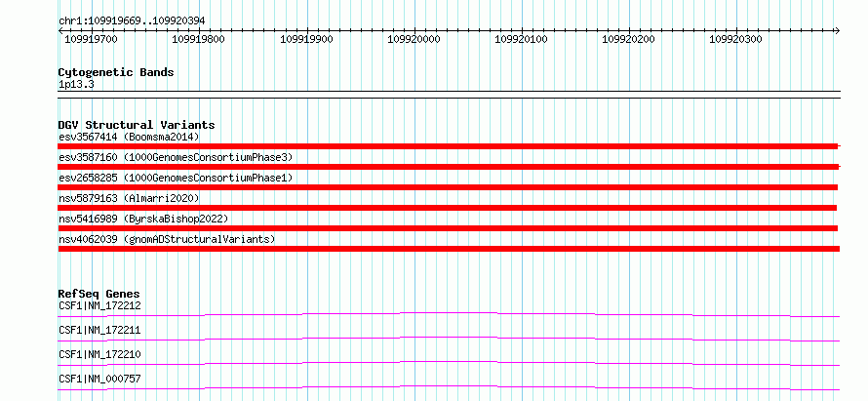Click ruler coordinate 109919900
Image resolution: width=868 pixels, height=401 pixels.
[x=306, y=39]
